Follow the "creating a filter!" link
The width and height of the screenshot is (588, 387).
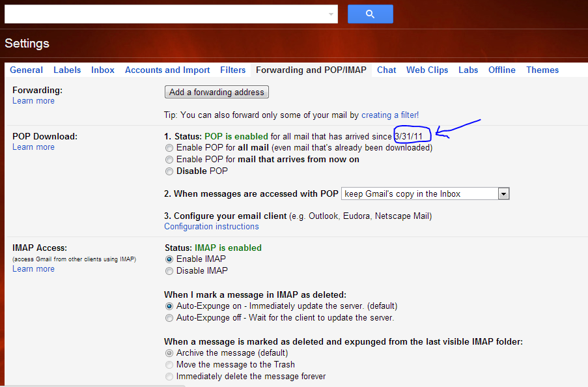[x=389, y=114]
